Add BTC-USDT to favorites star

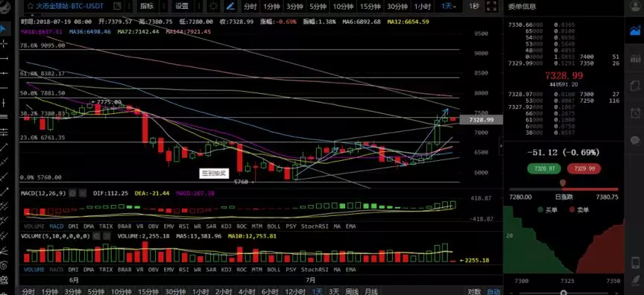coord(30,6)
